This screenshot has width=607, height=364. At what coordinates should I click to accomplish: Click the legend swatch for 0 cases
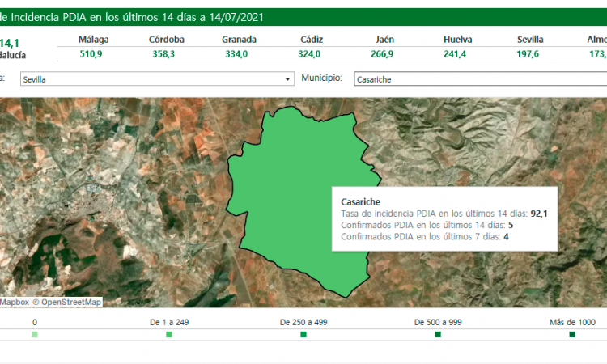coord(35,334)
